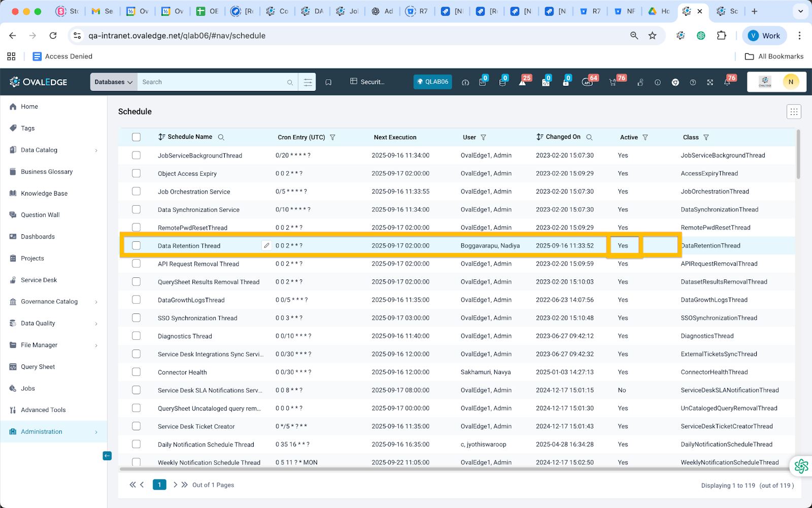Click the edit pencil on Data Retention Thread
The width and height of the screenshot is (812, 508).
[266, 245]
